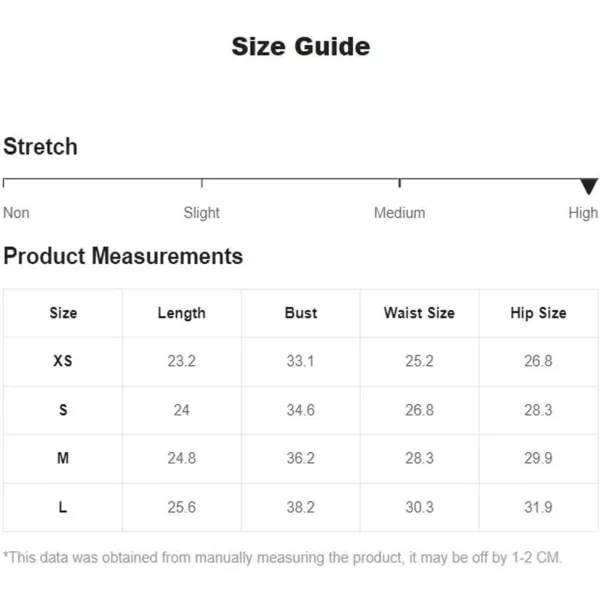Click the High stretch triangle marker
This screenshot has height=600, width=600.
point(589,186)
